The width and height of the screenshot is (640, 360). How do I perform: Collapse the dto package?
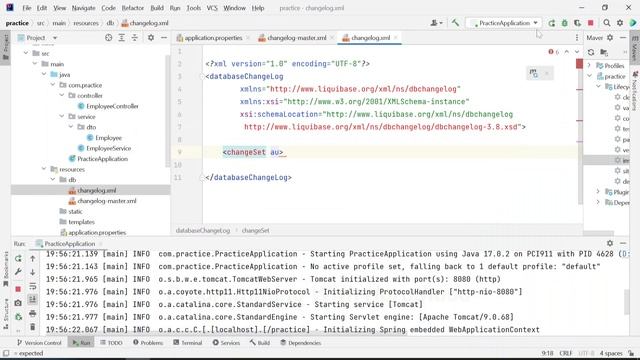tap(71, 127)
